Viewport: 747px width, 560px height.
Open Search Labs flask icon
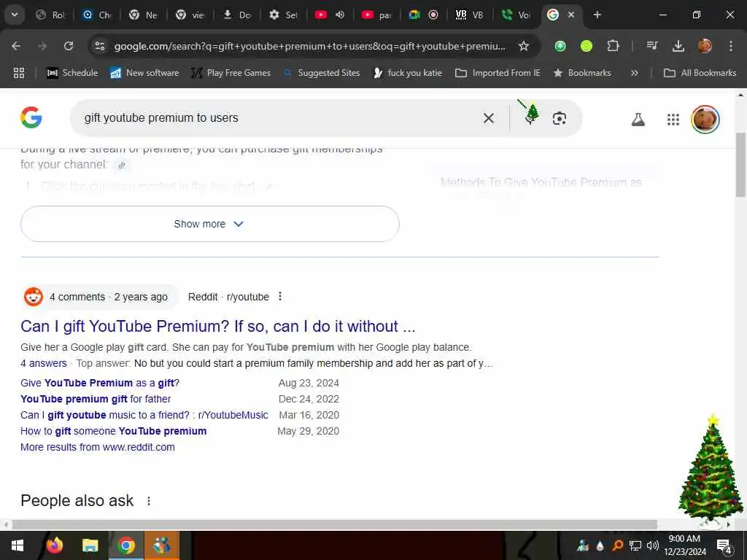click(638, 120)
